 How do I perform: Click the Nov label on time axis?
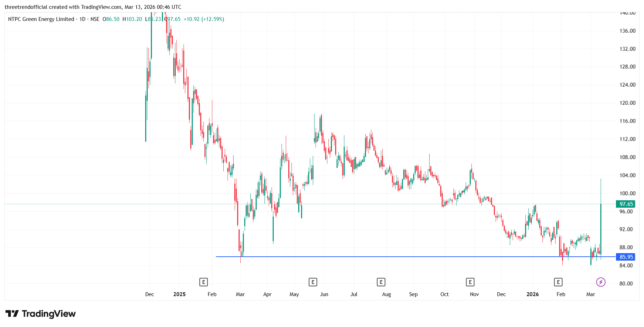pyautogui.click(x=474, y=294)
